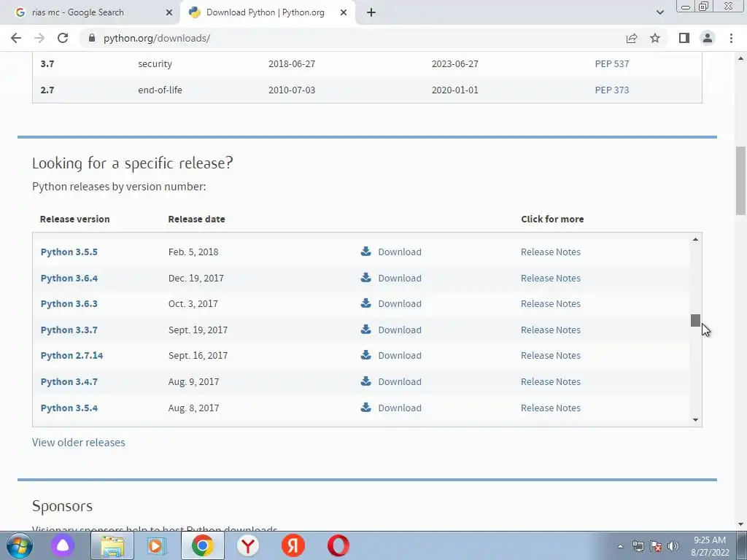This screenshot has width=747, height=560.
Task: Click download icon for Python 3.6.3
Action: coord(366,303)
